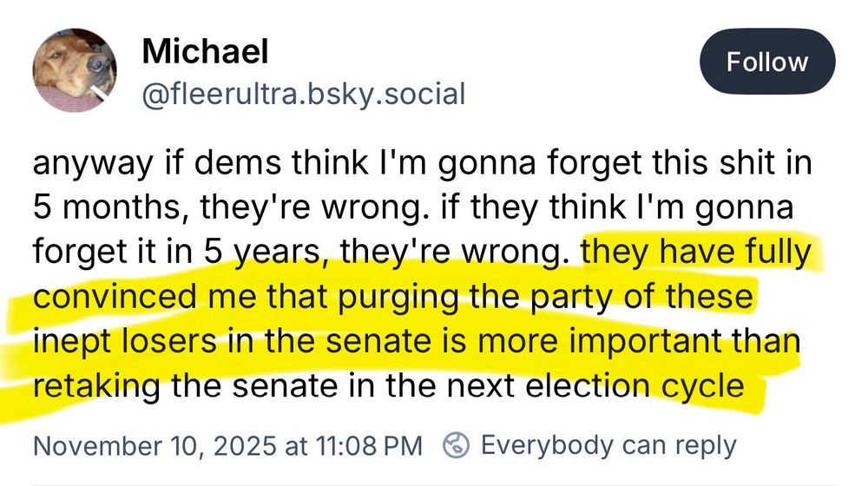Select the "Everybody can reply" label

[x=608, y=445]
